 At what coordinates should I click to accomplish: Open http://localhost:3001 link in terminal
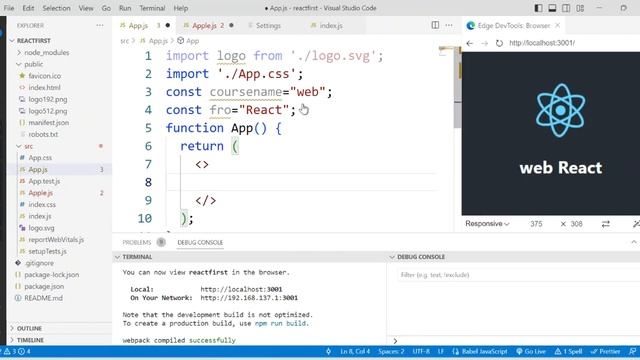point(241,289)
